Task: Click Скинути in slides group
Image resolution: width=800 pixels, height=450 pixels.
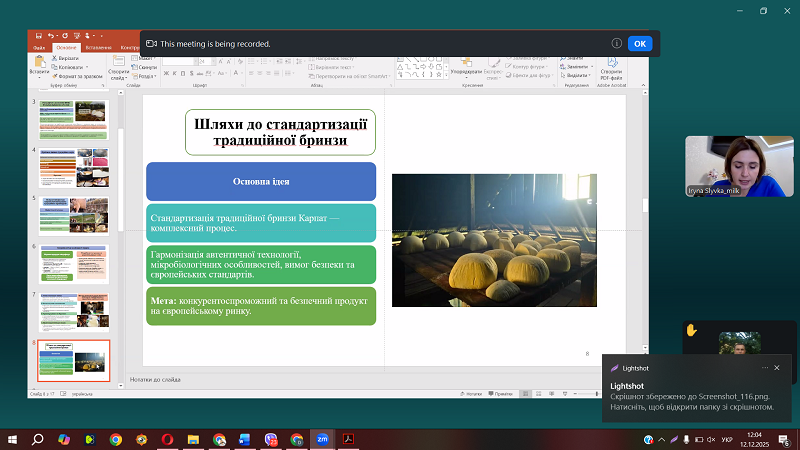Action: [x=144, y=67]
